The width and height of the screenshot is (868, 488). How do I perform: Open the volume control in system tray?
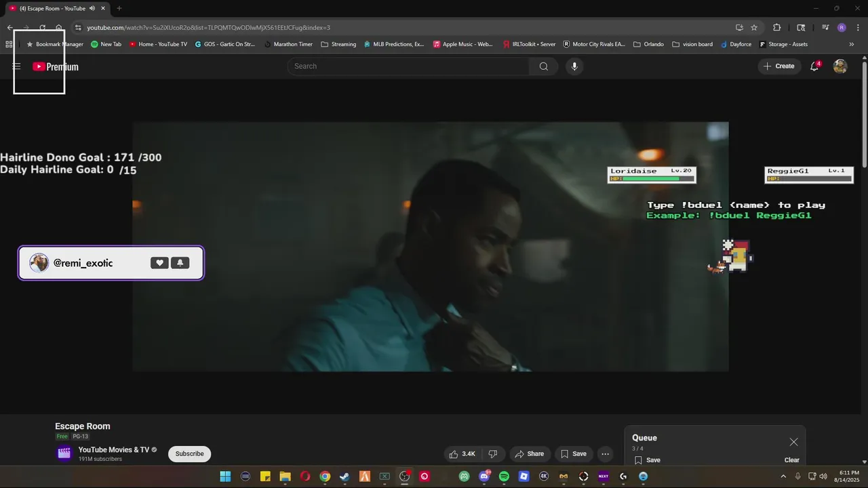[824, 476]
